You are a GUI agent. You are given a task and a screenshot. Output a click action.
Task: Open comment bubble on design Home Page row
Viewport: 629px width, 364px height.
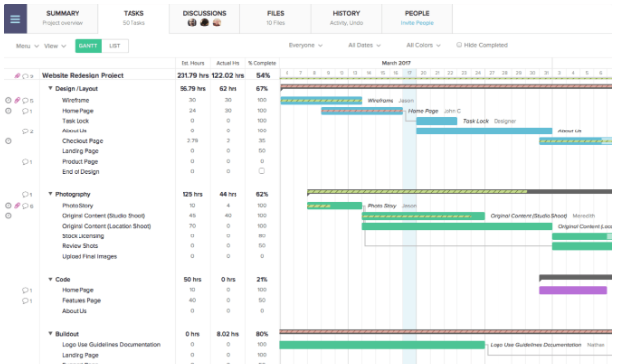[26, 111]
